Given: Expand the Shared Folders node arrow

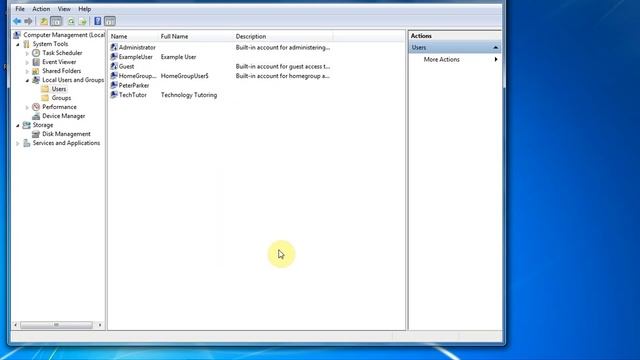Looking at the screenshot, I should (27, 71).
